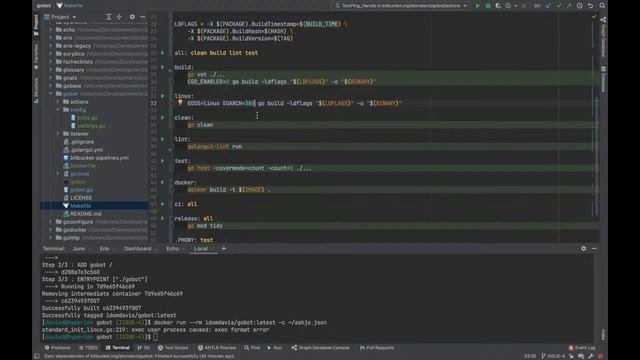Click the yellow lightbulb intention icon
The height and width of the screenshot is (360, 640).
tap(180, 102)
